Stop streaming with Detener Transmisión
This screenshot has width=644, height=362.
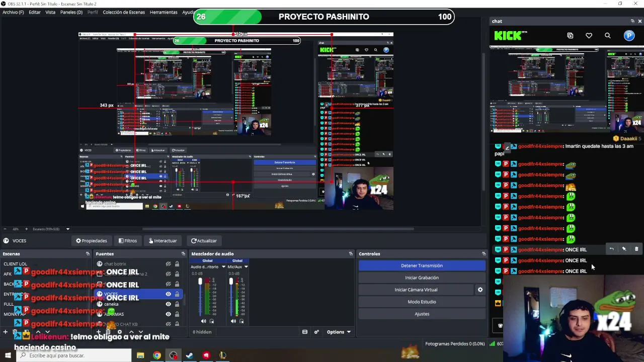422,265
